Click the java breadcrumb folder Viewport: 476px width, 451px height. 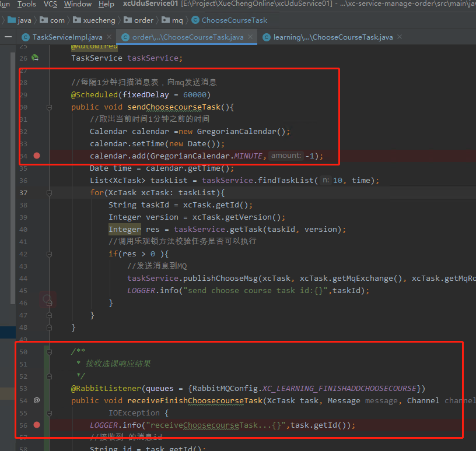tap(20, 20)
